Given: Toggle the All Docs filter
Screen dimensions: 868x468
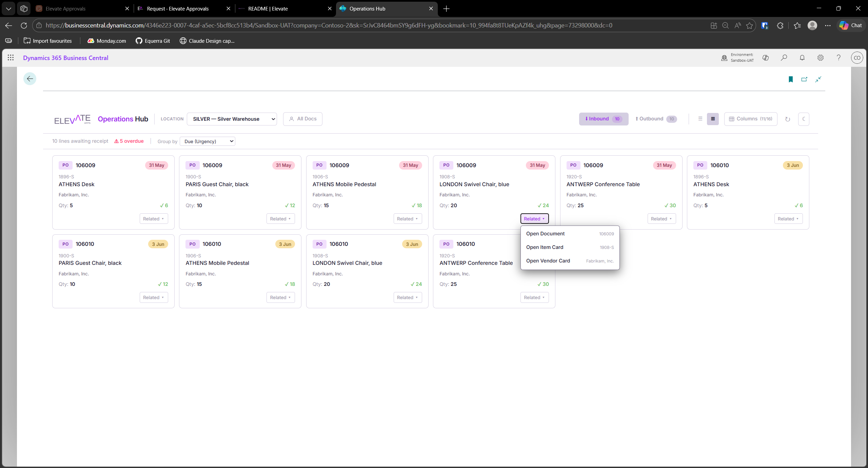Looking at the screenshot, I should click(303, 119).
